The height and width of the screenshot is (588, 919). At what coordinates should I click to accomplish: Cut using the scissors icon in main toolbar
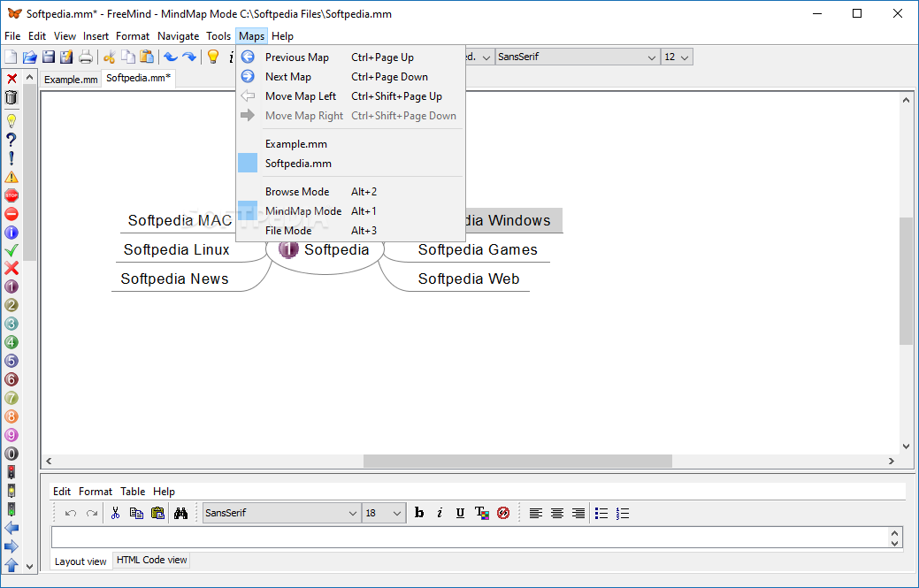109,57
